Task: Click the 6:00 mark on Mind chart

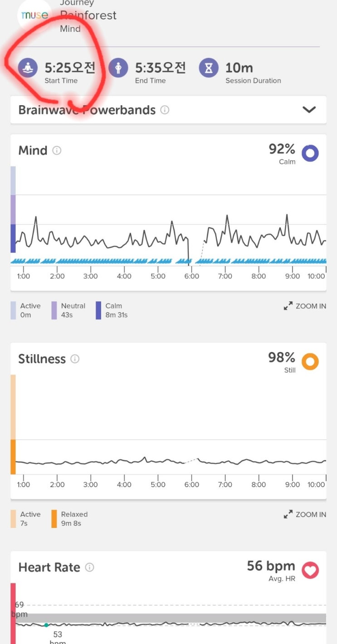Action: tap(191, 276)
